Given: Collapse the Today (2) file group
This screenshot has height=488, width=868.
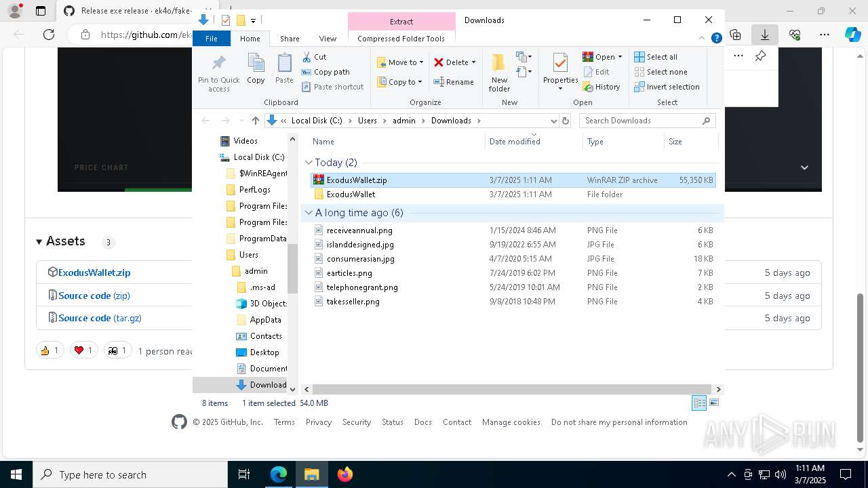Looking at the screenshot, I should 309,163.
